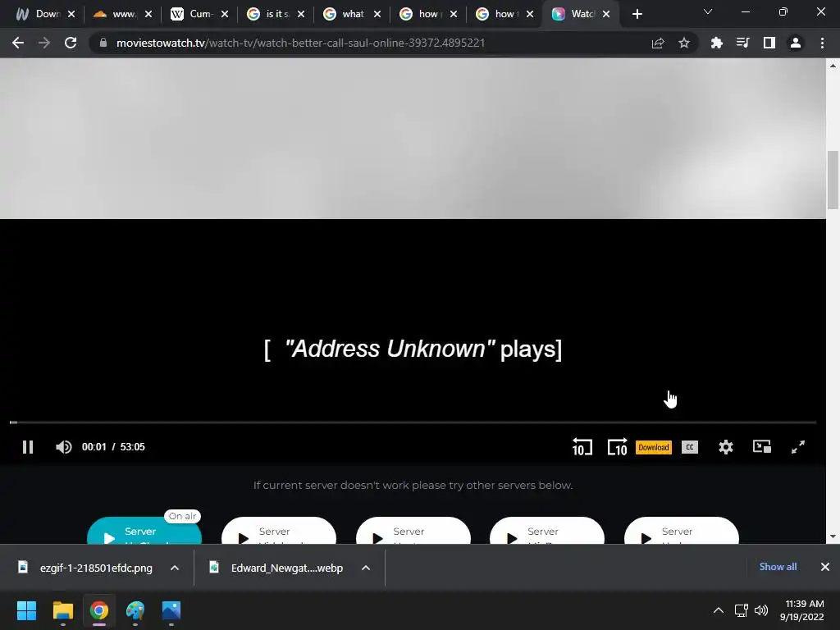Open the player settings gear
840x630 pixels.
tap(726, 447)
